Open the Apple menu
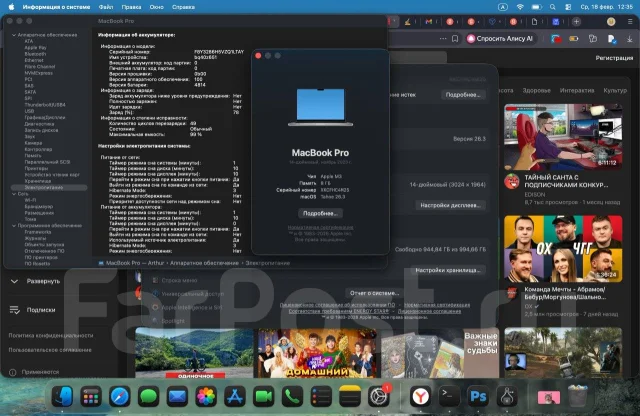Screen dimensions: 640x416 point(11,7)
